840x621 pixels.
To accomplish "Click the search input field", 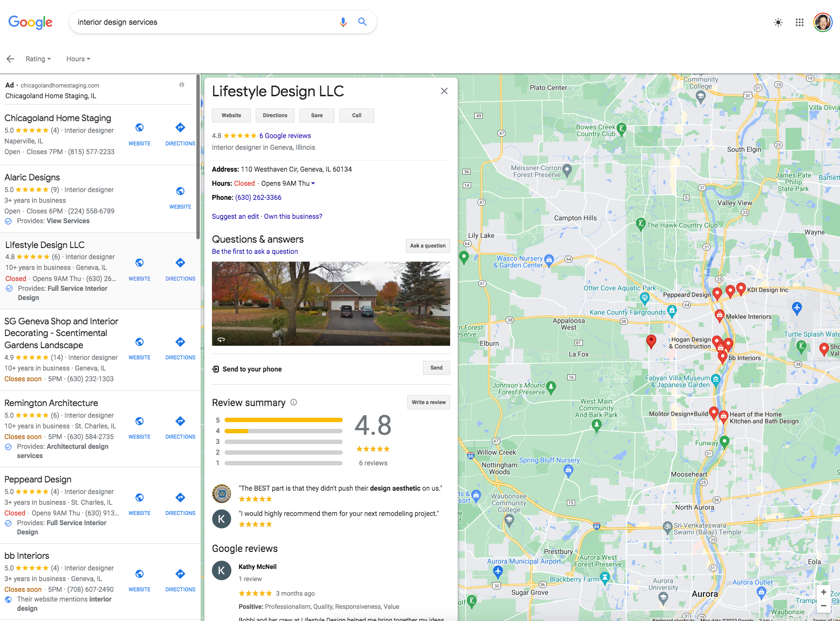I will pyautogui.click(x=204, y=22).
